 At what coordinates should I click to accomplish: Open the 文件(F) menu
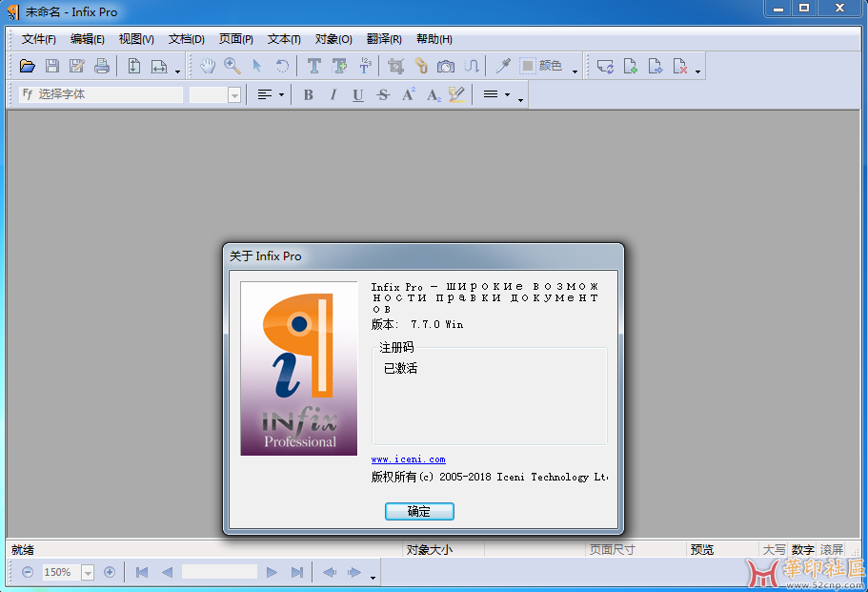pos(39,39)
